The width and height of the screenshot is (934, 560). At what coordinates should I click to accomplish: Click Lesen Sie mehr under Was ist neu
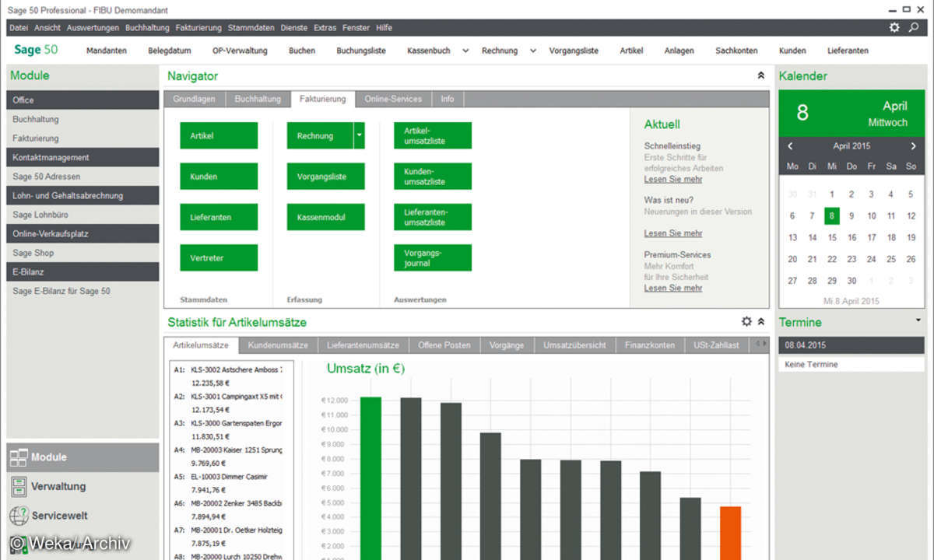pyautogui.click(x=673, y=233)
